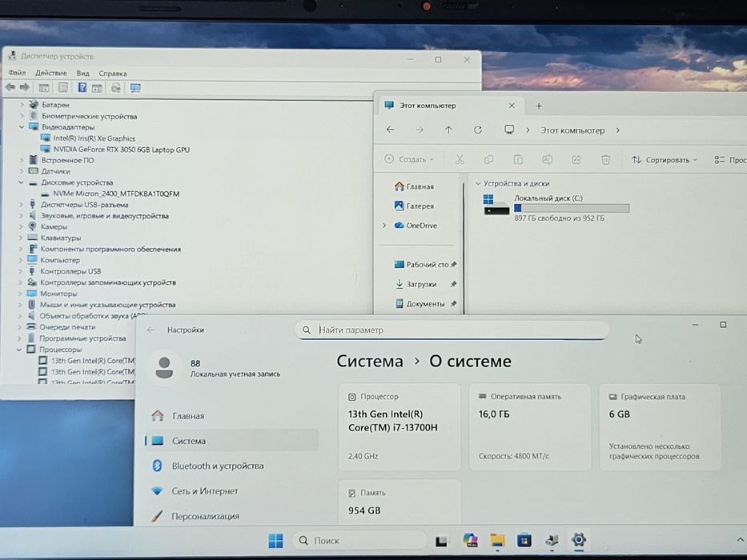The height and width of the screenshot is (560, 747).
Task: Select Мониторы entry in device tree
Action: 58,294
